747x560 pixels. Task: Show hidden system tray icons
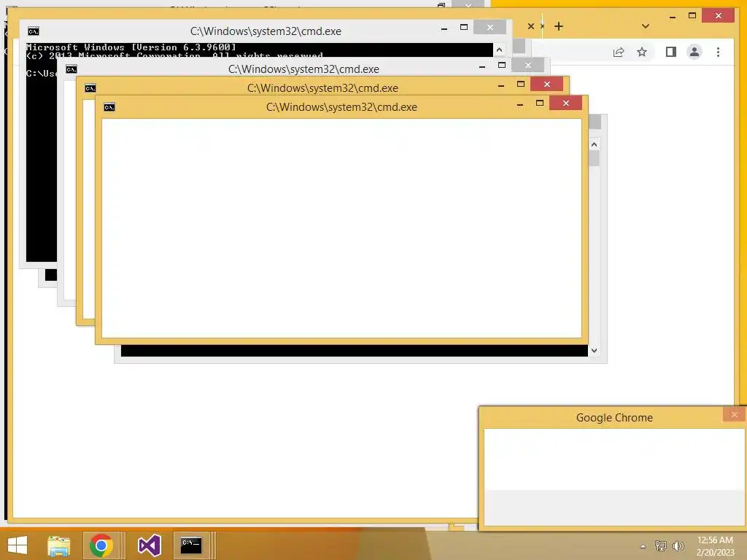point(643,546)
